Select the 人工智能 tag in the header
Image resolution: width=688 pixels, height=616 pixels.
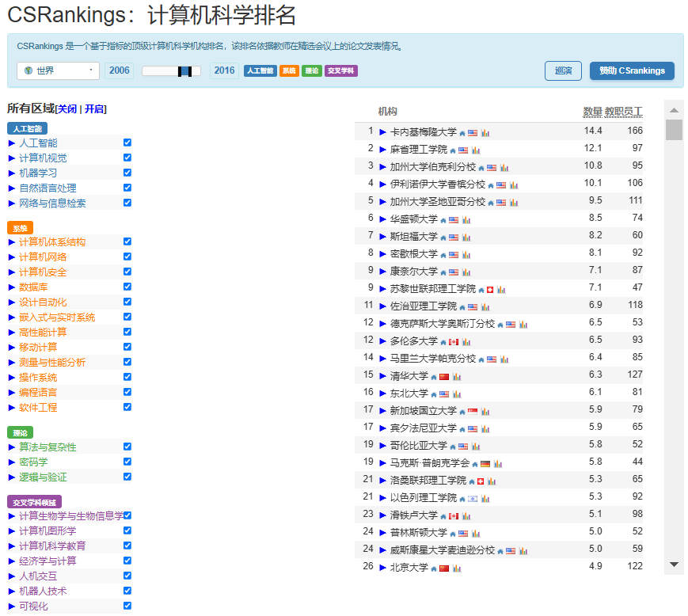[x=260, y=71]
